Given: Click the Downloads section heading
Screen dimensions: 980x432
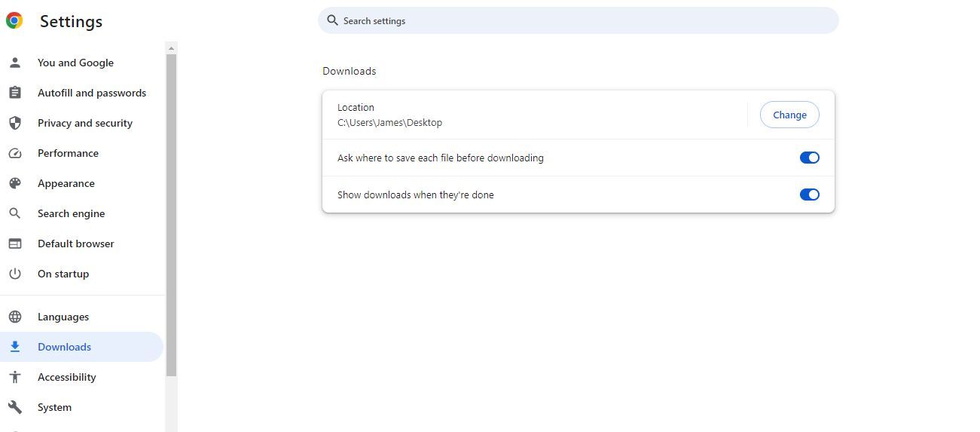Looking at the screenshot, I should [x=349, y=71].
